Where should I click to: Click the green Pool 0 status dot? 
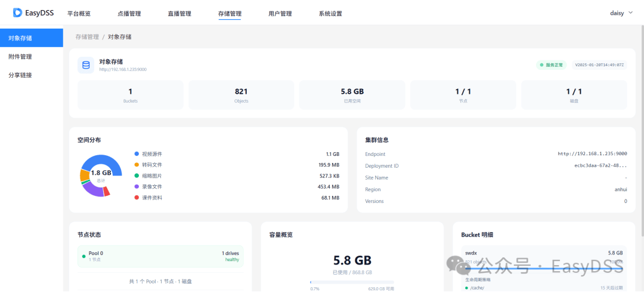[x=84, y=256]
